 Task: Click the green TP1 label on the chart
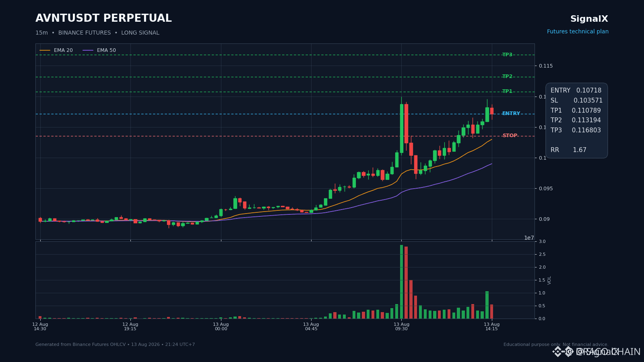507,91
